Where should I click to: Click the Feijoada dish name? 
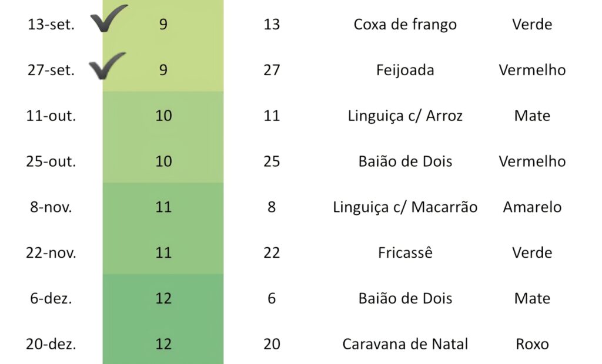[405, 70]
